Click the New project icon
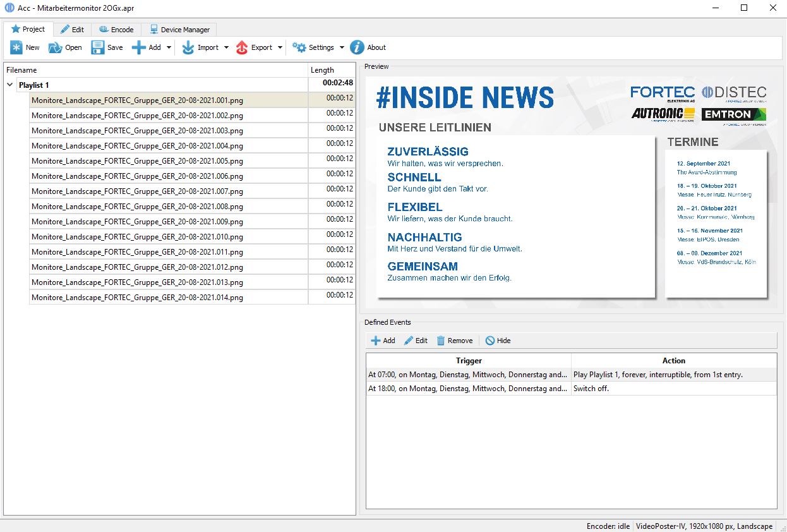Image resolution: width=787 pixels, height=532 pixels. (x=16, y=47)
